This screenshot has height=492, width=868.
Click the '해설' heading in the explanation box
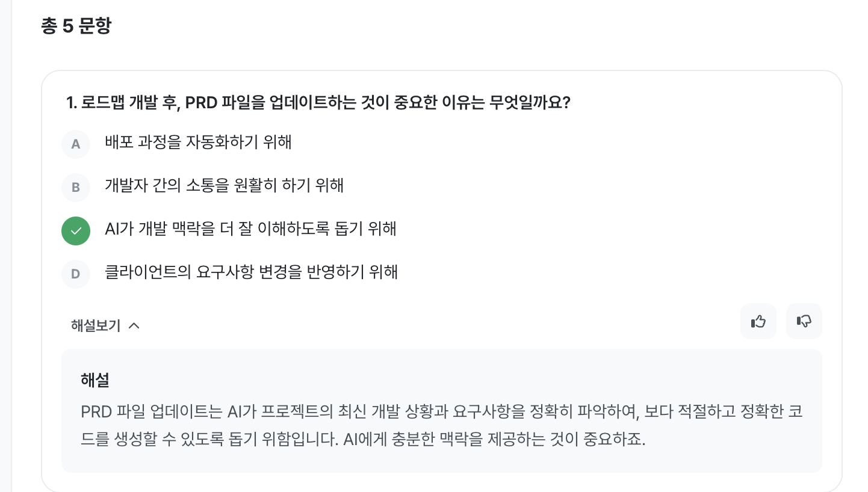[95, 380]
